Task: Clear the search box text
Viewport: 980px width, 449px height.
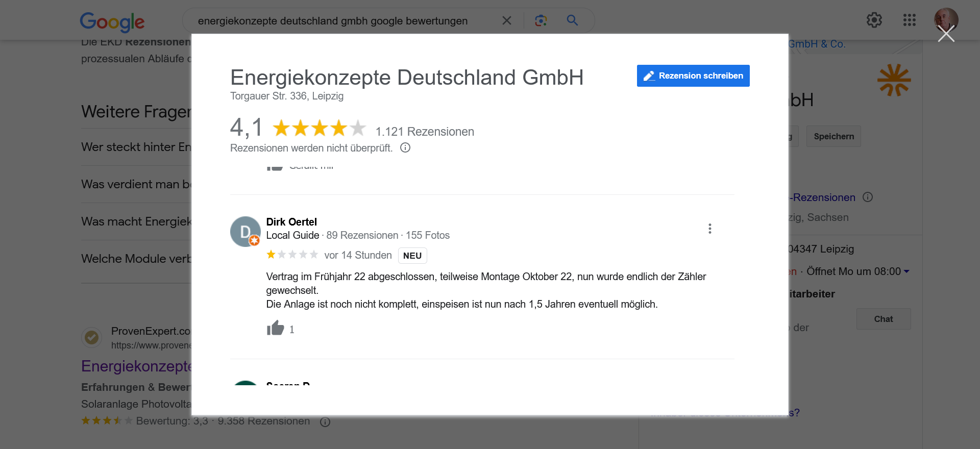Action: click(x=506, y=20)
